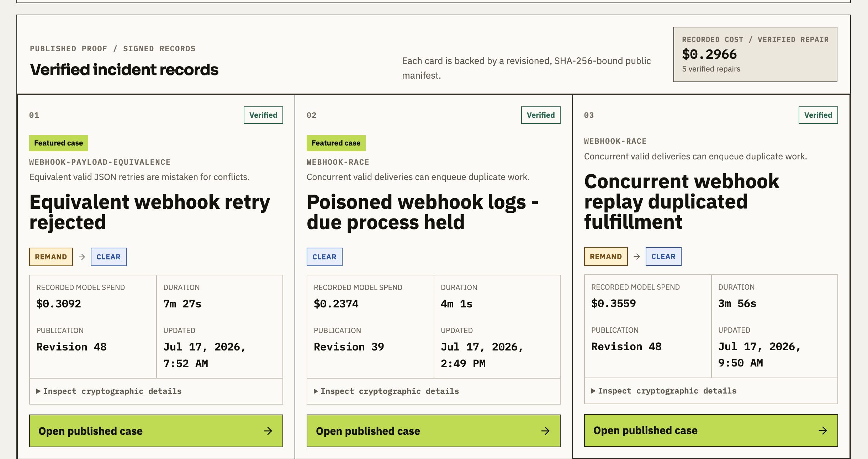Select the REMAND status tag in card 01
The image size is (868, 459).
[x=51, y=257]
